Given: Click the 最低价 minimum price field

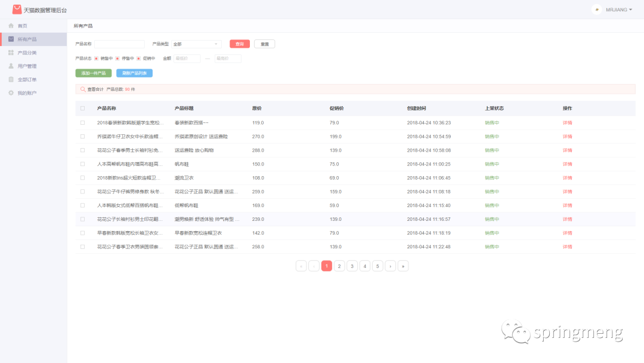Looking at the screenshot, I should pos(187,59).
